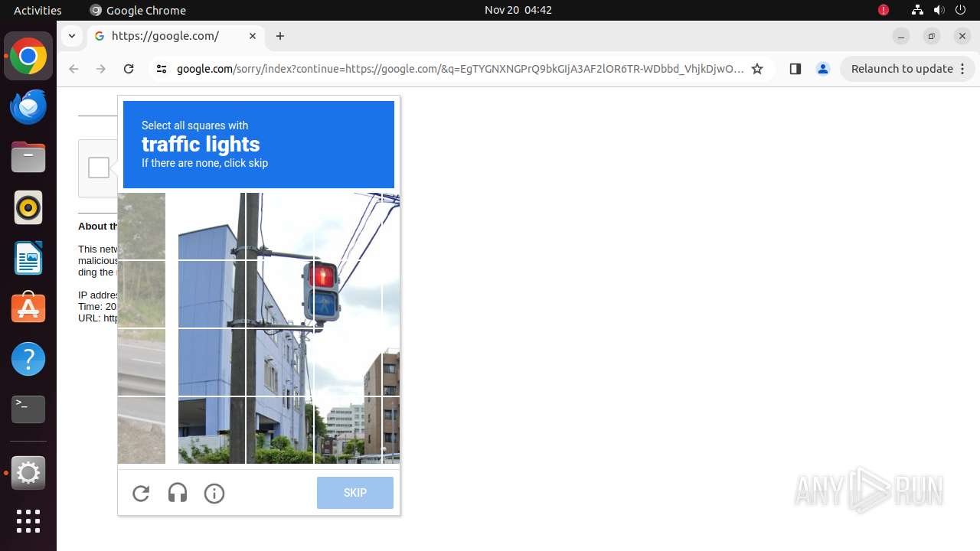Reload the current page
Screen dimensions: 980x551
(x=129, y=69)
